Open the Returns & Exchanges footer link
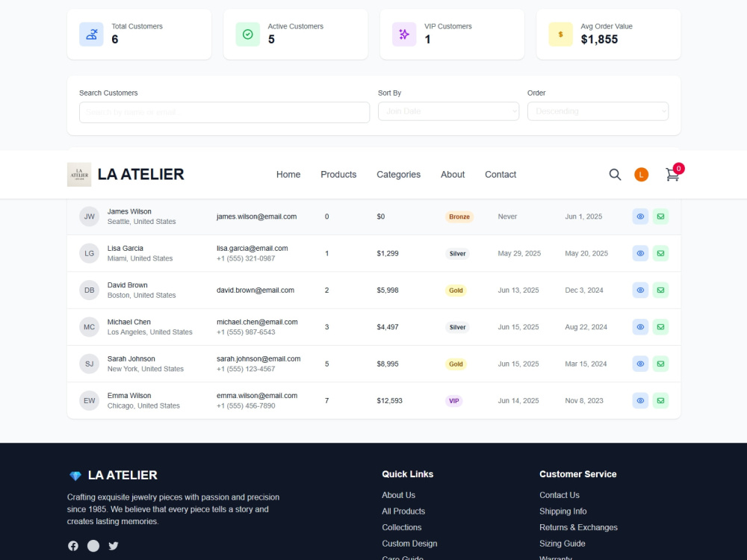Image resolution: width=747 pixels, height=560 pixels. [x=578, y=528]
